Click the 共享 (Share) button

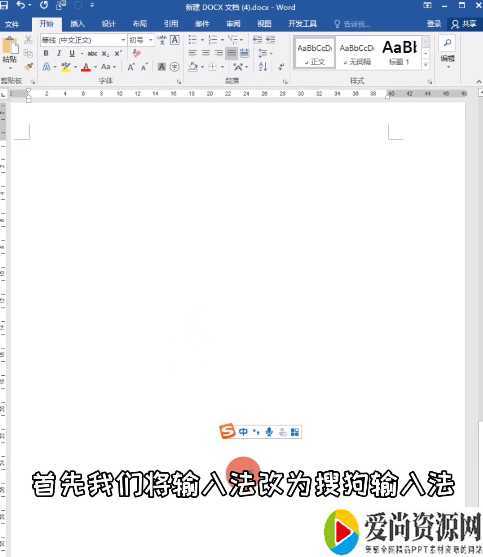point(463,24)
